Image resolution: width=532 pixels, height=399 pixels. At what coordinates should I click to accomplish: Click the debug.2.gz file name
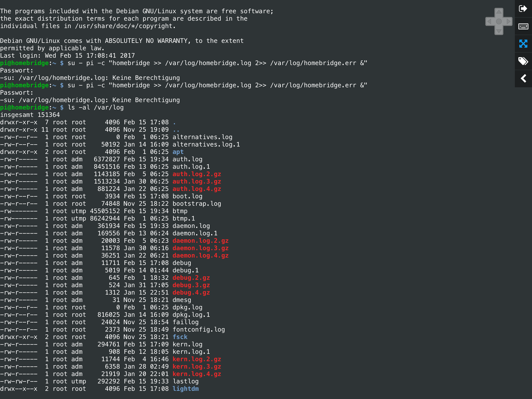(191, 278)
